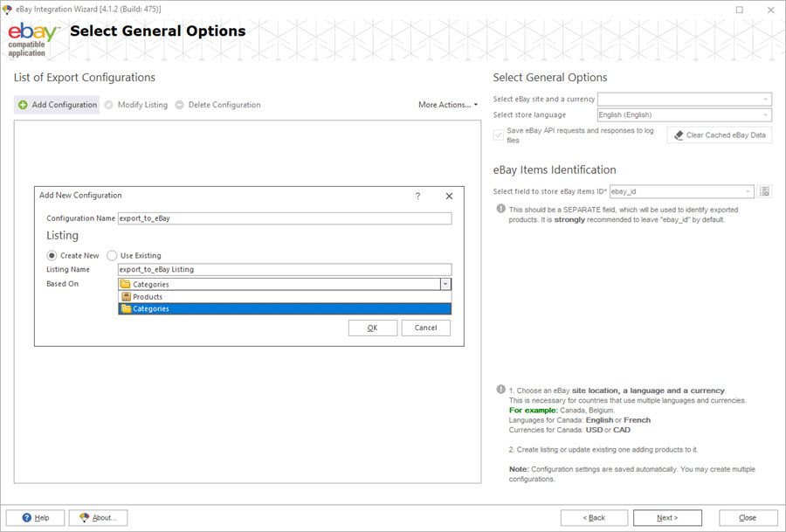Open field editor icon beside ebay_id field
This screenshot has height=532, width=786.
tap(764, 191)
